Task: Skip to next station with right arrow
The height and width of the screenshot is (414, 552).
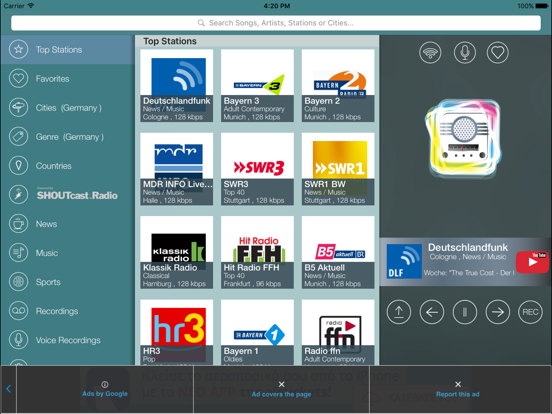Action: tap(497, 312)
